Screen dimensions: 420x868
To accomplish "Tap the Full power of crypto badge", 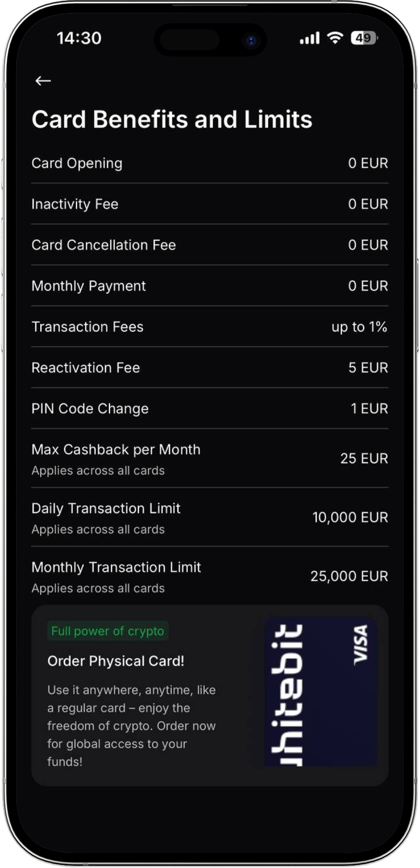I will pos(108,631).
